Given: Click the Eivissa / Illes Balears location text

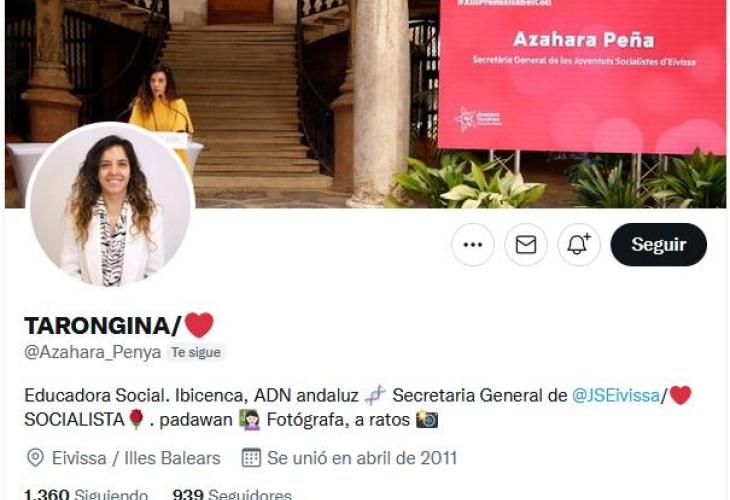Looking at the screenshot, I should pos(136,458).
